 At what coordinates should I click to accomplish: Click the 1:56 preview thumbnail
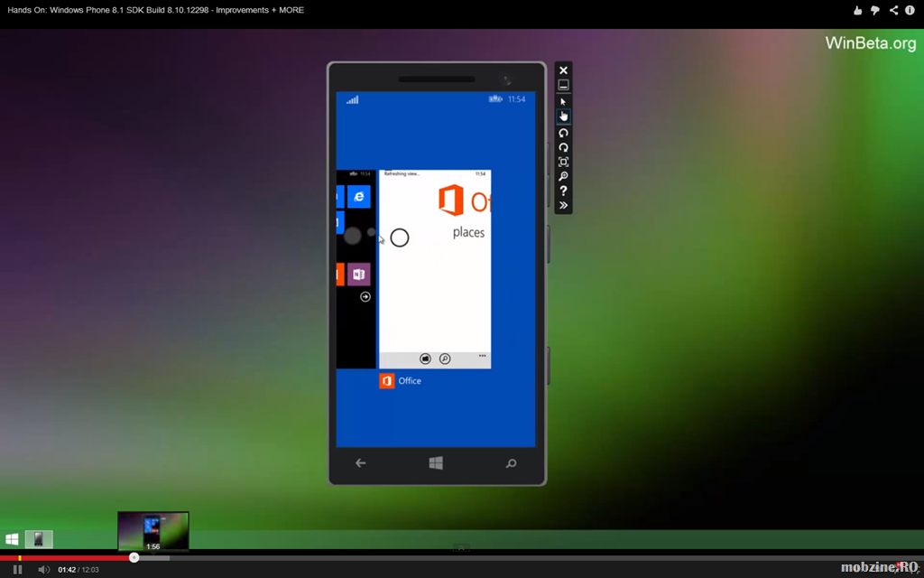[153, 531]
